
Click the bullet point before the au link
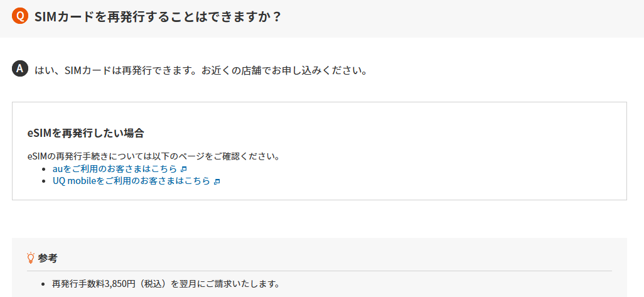(x=43, y=170)
